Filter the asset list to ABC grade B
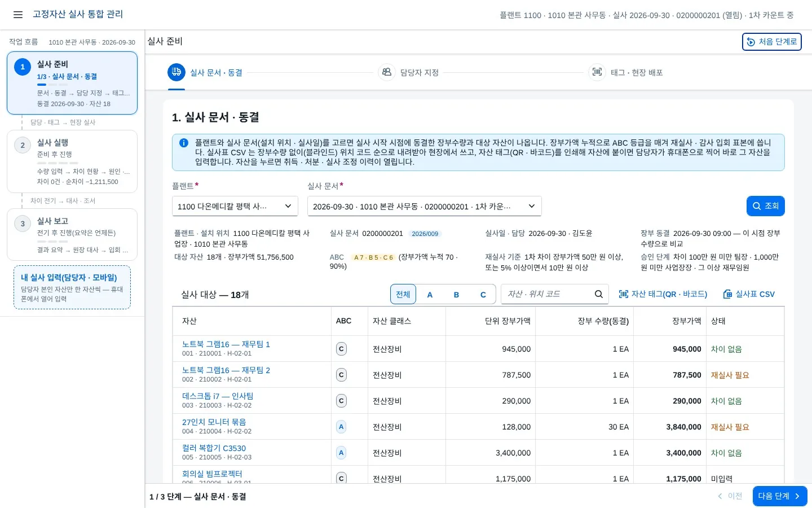 click(456, 294)
